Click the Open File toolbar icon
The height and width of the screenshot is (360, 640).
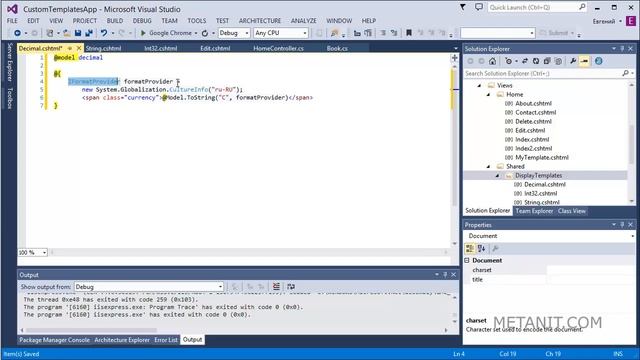[x=67, y=33]
